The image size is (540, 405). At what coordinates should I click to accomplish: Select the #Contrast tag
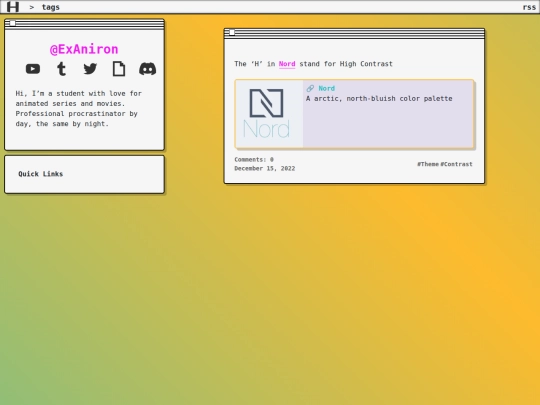click(x=456, y=164)
